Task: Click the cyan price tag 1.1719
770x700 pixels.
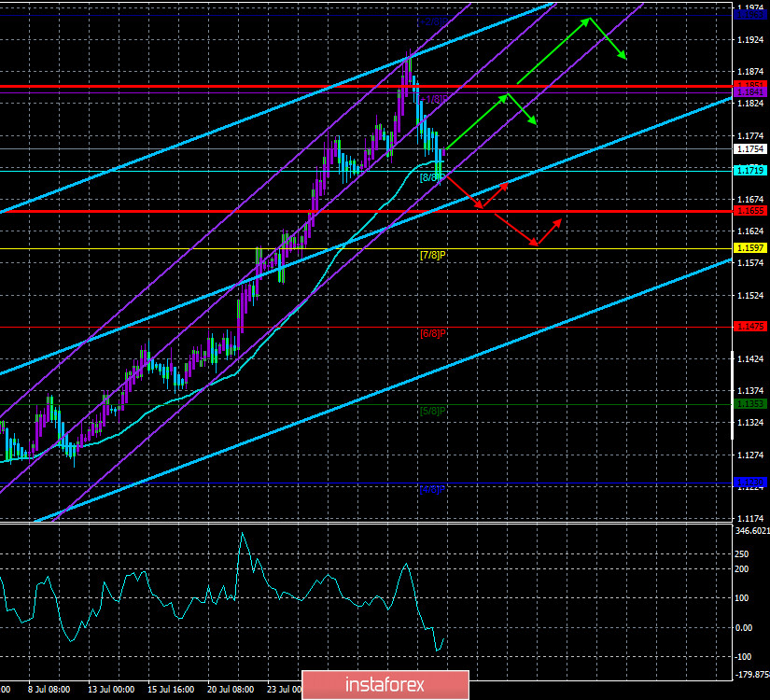Action: click(x=750, y=170)
